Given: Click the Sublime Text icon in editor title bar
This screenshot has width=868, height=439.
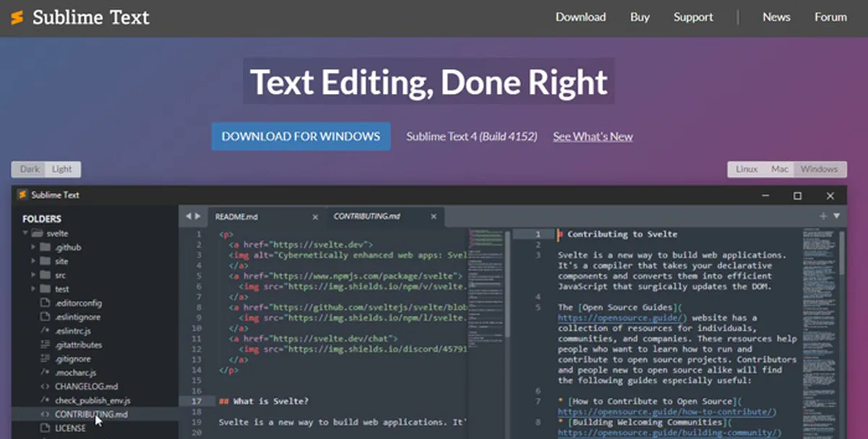Looking at the screenshot, I should [22, 195].
